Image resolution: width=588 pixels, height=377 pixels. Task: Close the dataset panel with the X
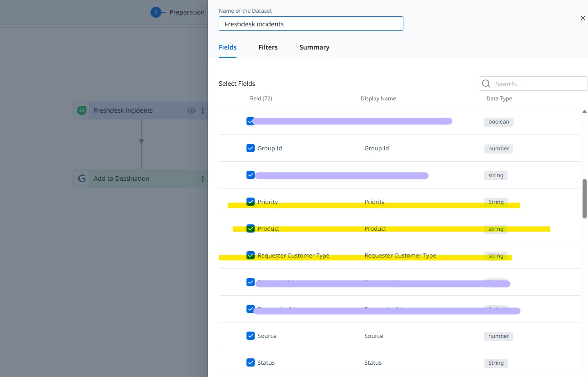pyautogui.click(x=583, y=18)
